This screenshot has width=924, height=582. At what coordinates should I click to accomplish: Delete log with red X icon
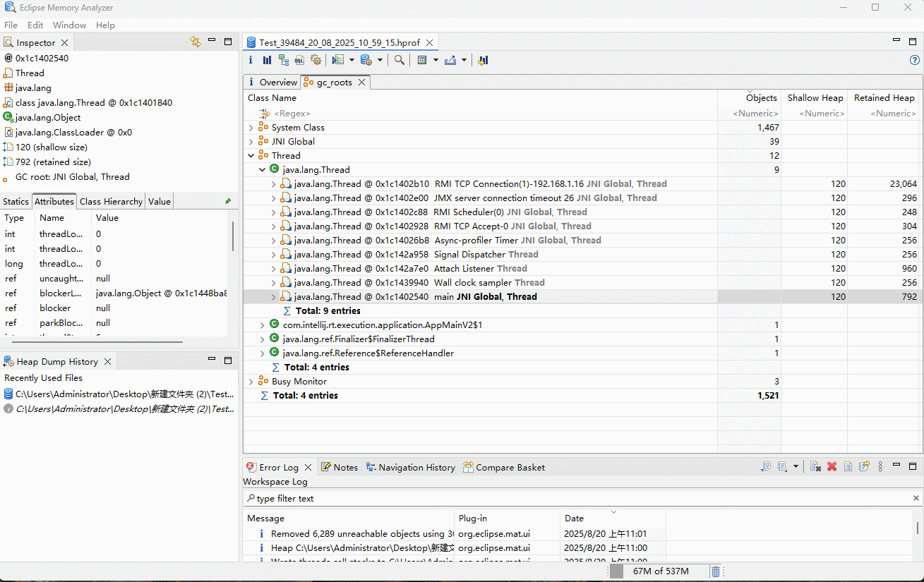click(832, 467)
